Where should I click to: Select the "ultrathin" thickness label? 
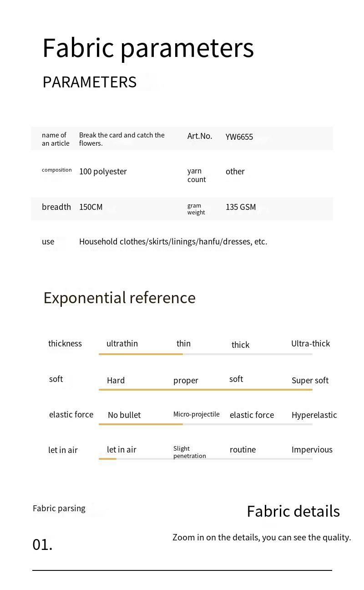(122, 344)
